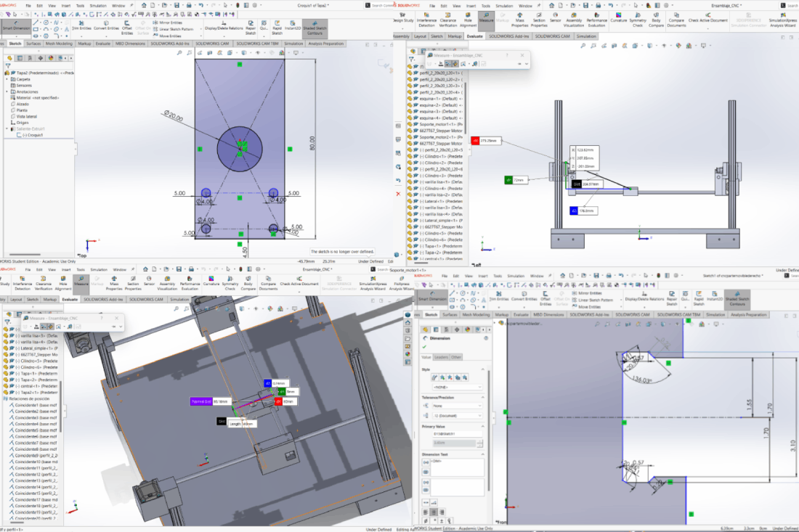Run Interference Detection in the side-view assembly window
Viewport: 799px width, 532px height.
[426, 21]
